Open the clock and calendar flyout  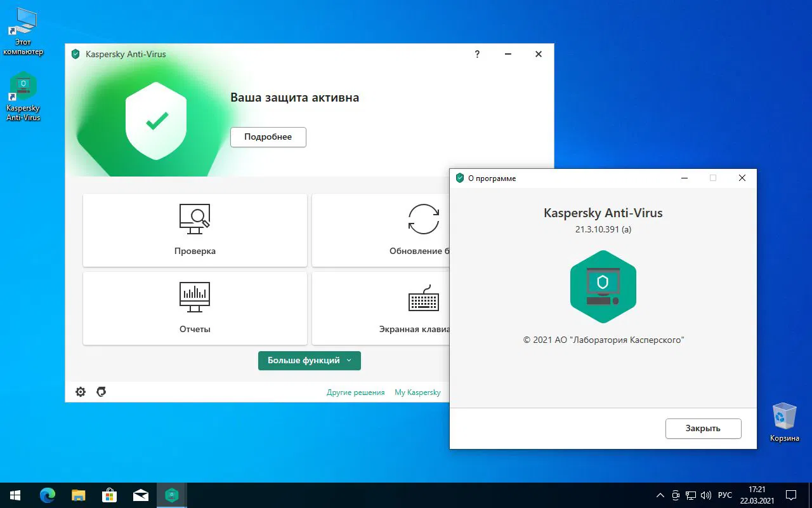(x=757, y=495)
